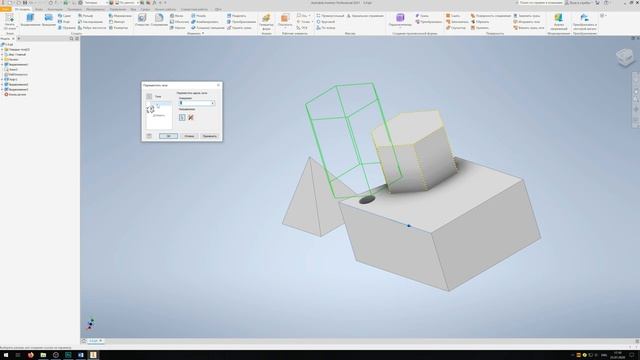Open the freeform Box (Параллелепипед) tool
Viewport: 640px width, 360px height.
tap(400, 20)
